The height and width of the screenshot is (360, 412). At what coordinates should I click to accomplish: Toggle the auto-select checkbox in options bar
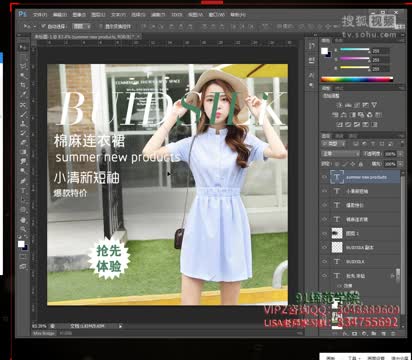(x=43, y=26)
